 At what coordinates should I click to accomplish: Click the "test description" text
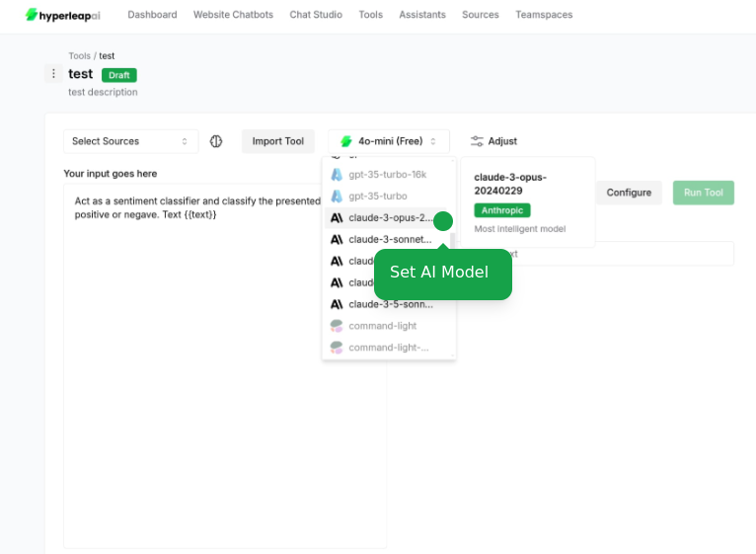pyautogui.click(x=103, y=92)
